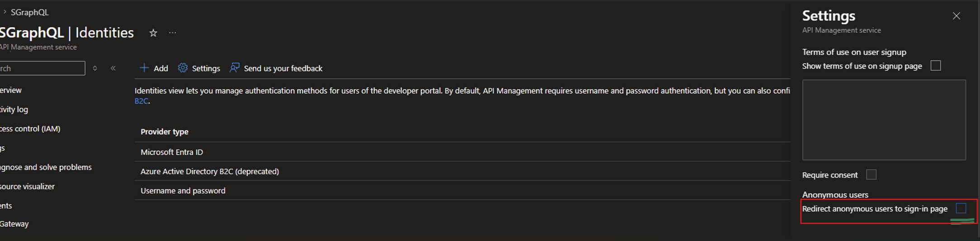Check Show terms of use on signup page

936,66
